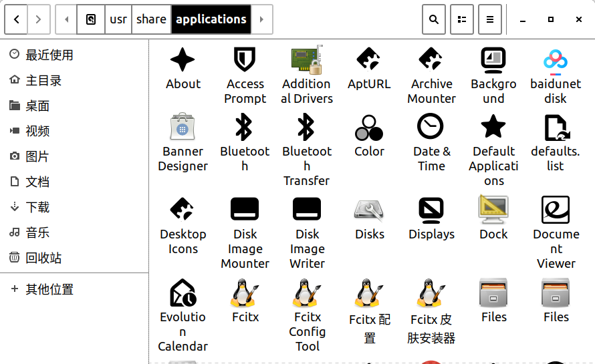The width and height of the screenshot is (595, 364).
Task: Select the Dock settings icon
Action: pos(493,210)
